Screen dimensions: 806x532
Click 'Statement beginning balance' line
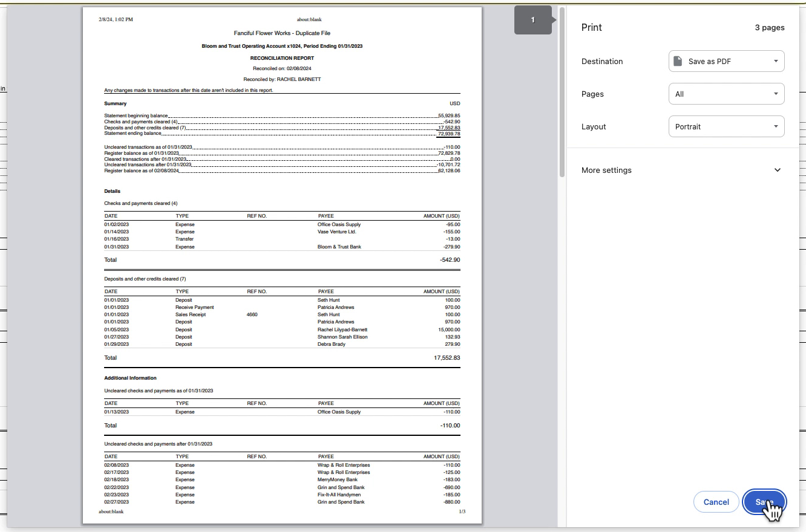click(x=282, y=115)
